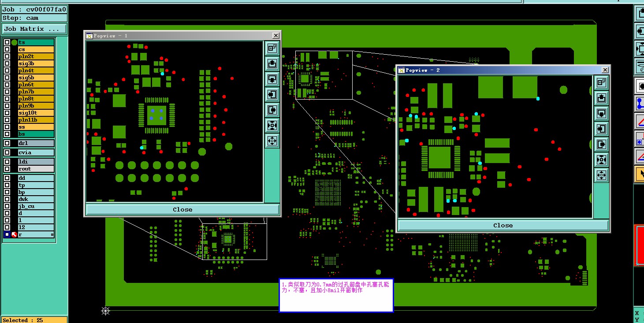Open Popview 1 window menu icon
The image size is (644, 323).
point(89,36)
